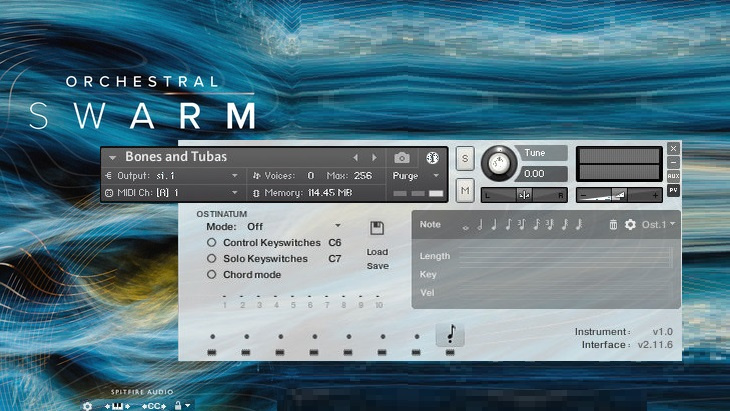Select Ostinatum slot number 10

tap(379, 305)
